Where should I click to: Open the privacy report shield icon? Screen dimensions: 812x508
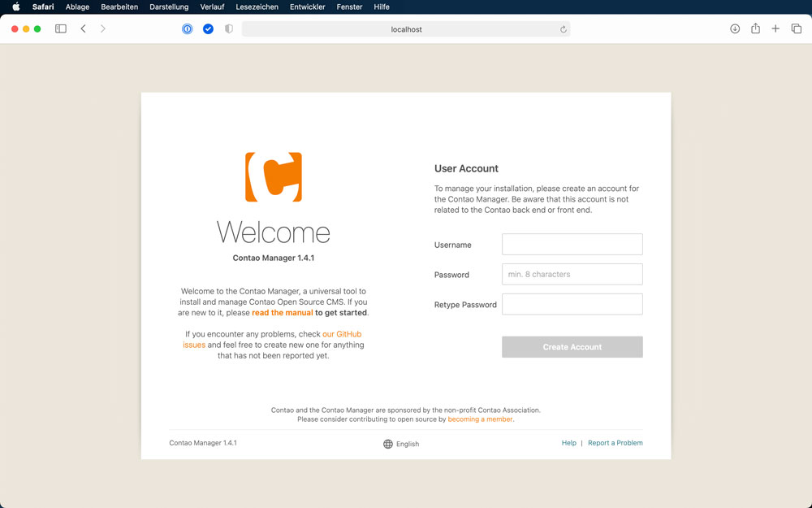coord(229,29)
